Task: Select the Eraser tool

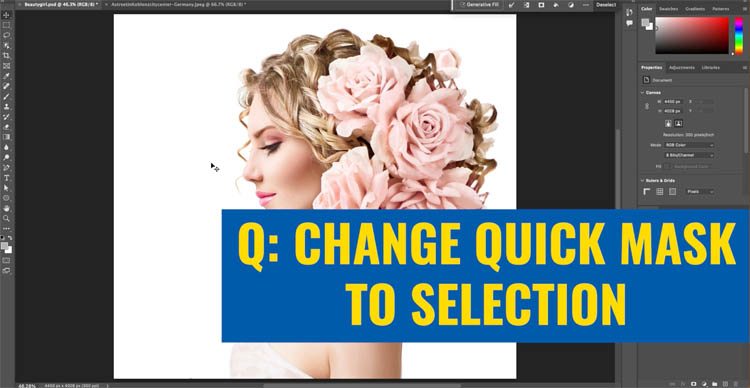Action: [7, 127]
